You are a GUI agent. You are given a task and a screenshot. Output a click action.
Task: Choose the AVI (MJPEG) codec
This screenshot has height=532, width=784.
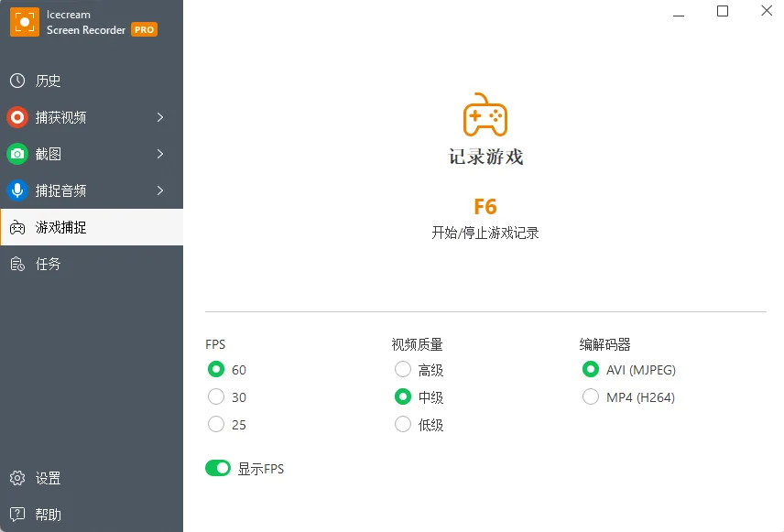click(x=591, y=370)
